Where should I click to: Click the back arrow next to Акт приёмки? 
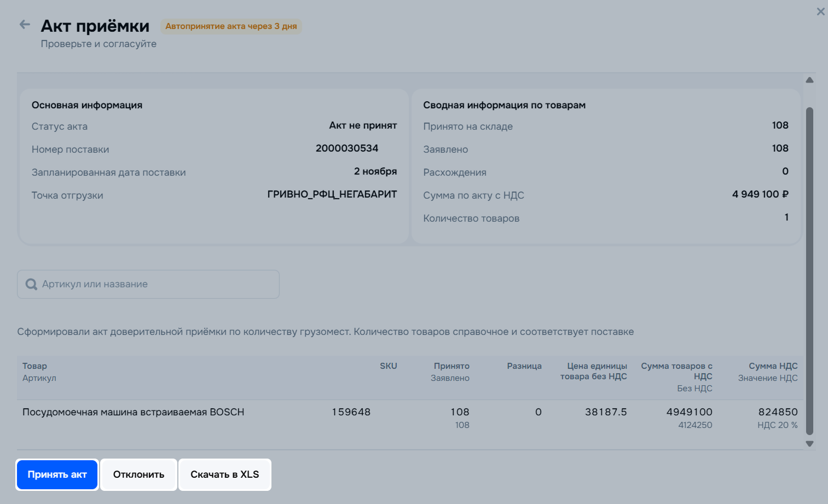tap(25, 25)
